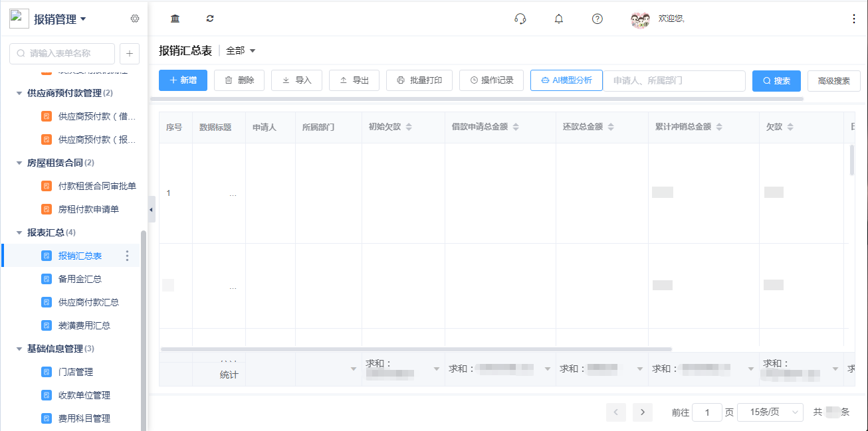Open 装潢费用汇总 report
The width and height of the screenshot is (868, 431).
click(x=84, y=325)
